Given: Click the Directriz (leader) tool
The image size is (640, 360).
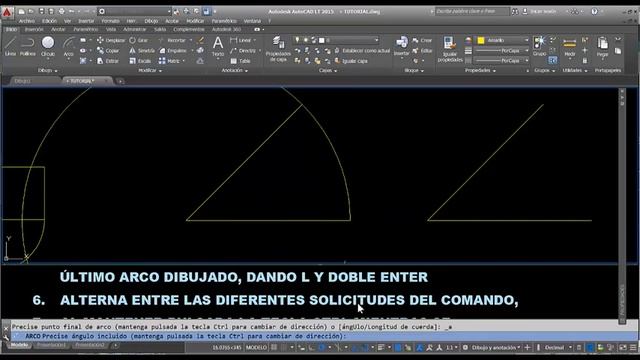Looking at the screenshot, I should click(x=243, y=51).
